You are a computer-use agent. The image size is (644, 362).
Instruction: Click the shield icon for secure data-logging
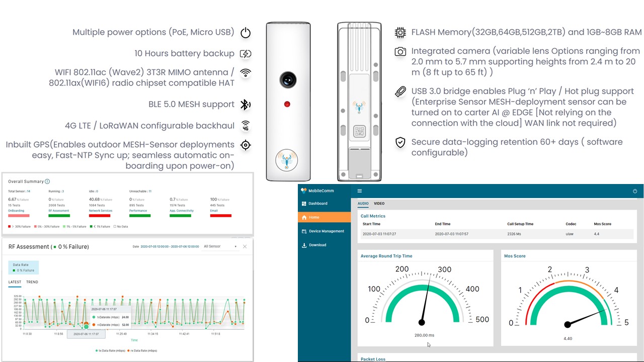[x=400, y=143]
